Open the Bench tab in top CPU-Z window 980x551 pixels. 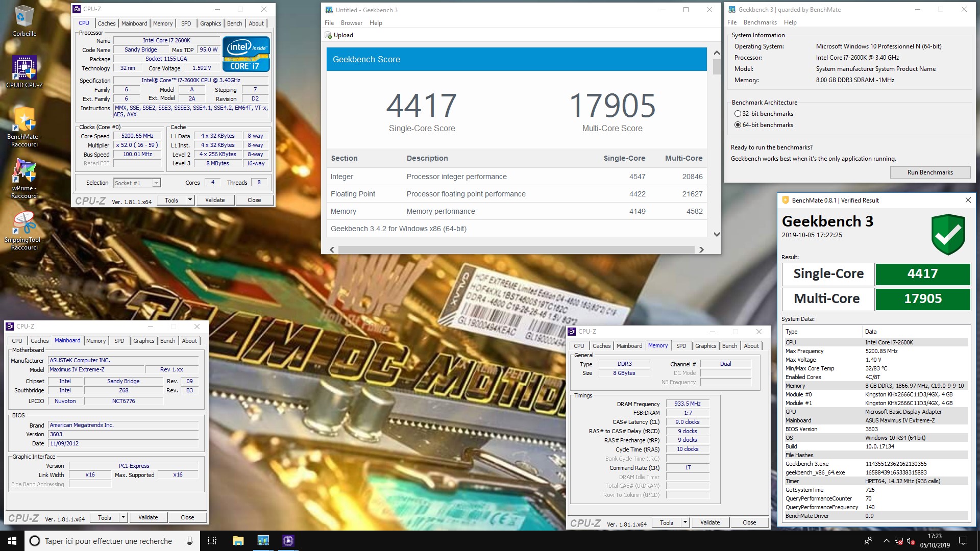[x=235, y=23]
